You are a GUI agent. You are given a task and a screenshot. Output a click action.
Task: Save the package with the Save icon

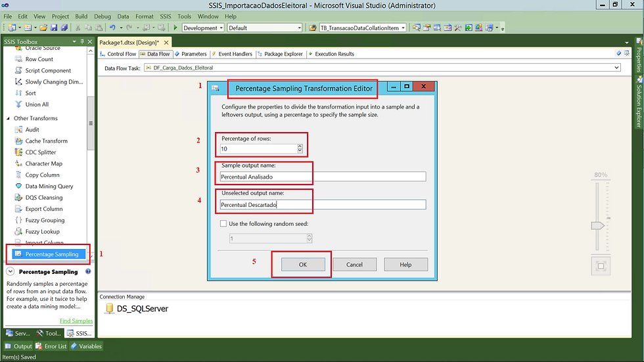(x=54, y=28)
